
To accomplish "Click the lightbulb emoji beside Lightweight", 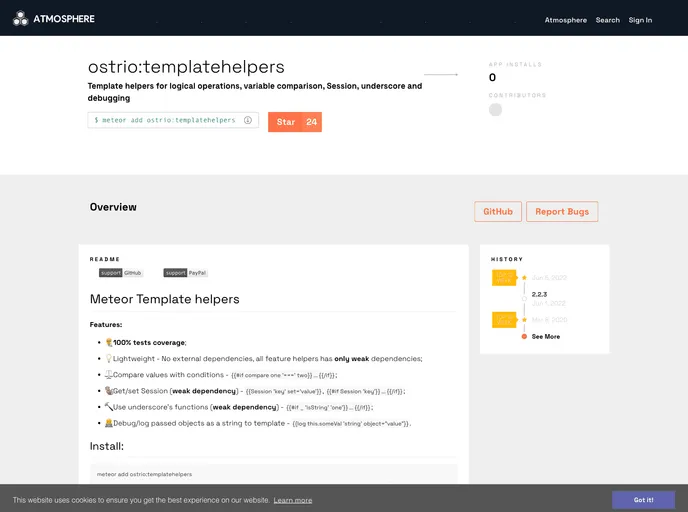I will point(109,358).
